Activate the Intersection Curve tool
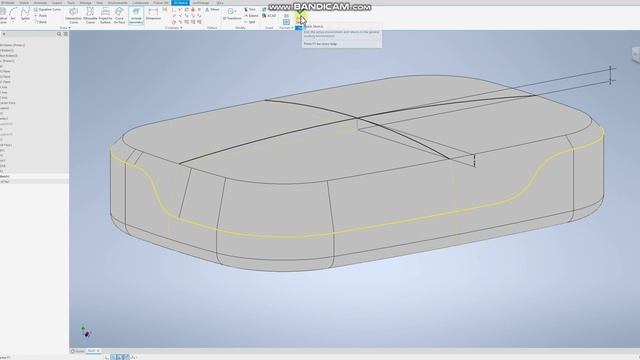 (x=73, y=16)
